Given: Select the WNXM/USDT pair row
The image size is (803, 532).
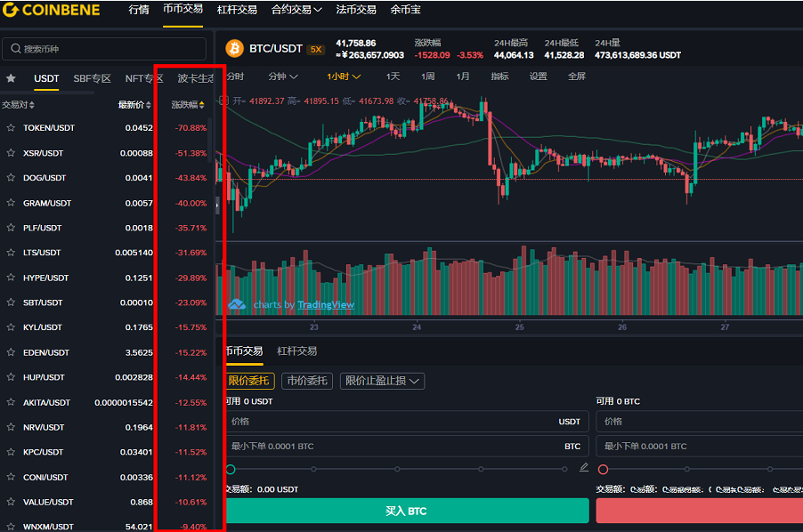Looking at the screenshot, I should point(108,527).
